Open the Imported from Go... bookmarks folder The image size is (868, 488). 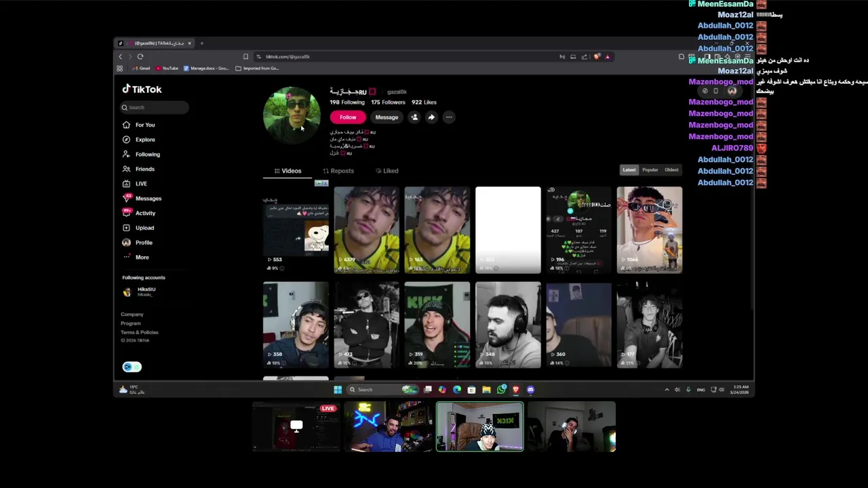point(257,68)
